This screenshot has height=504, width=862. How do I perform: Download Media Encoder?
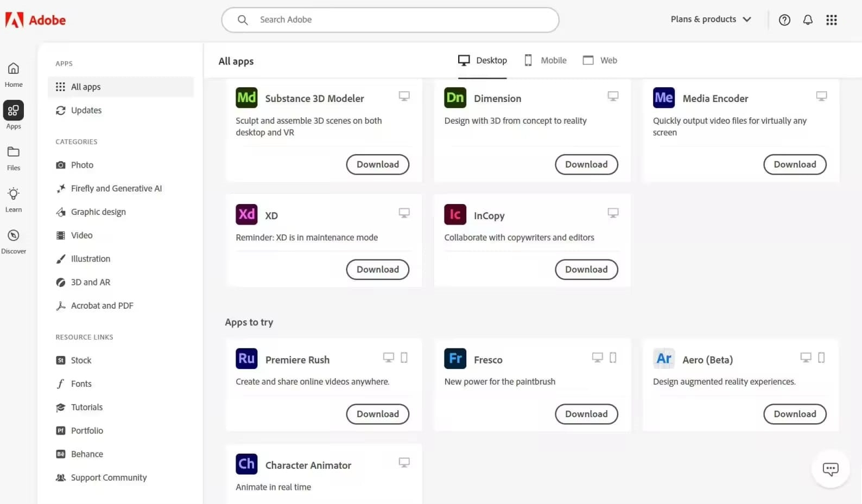click(x=795, y=164)
